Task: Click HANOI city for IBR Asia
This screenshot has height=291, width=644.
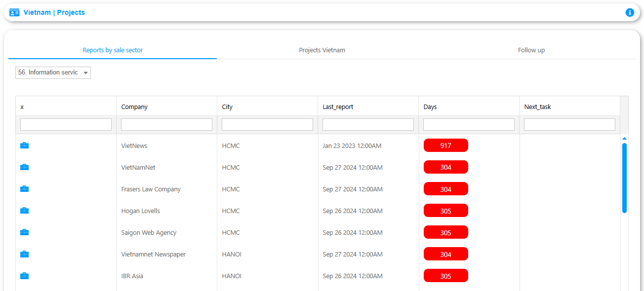Action: pos(232,276)
